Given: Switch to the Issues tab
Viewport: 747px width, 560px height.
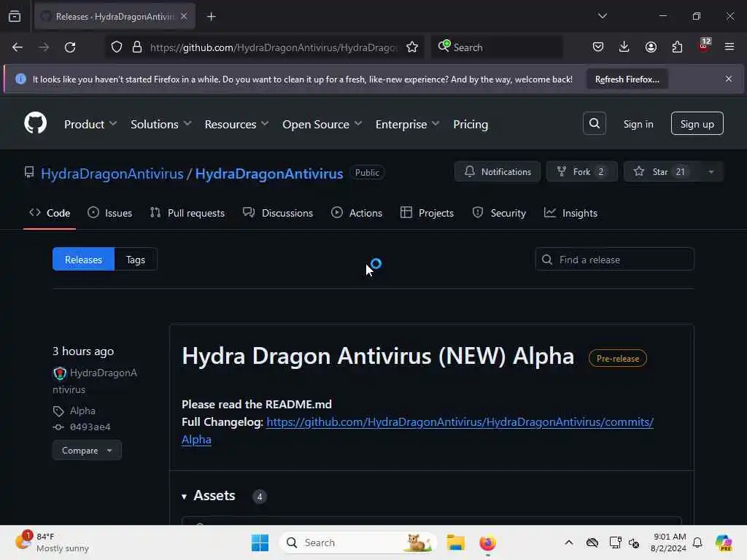Looking at the screenshot, I should click(109, 213).
